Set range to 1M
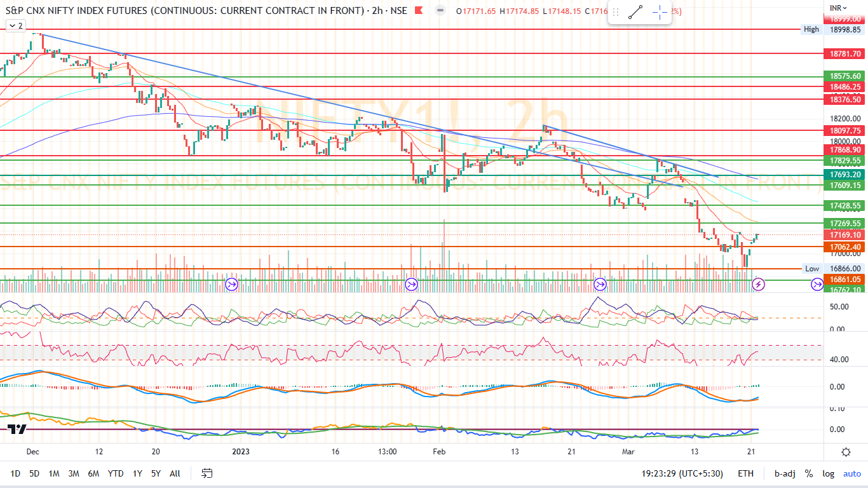This screenshot has width=868, height=488. pyautogui.click(x=54, y=473)
